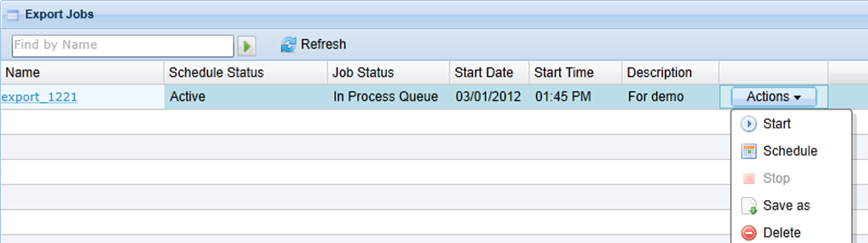Click the red Delete icon

point(748,233)
